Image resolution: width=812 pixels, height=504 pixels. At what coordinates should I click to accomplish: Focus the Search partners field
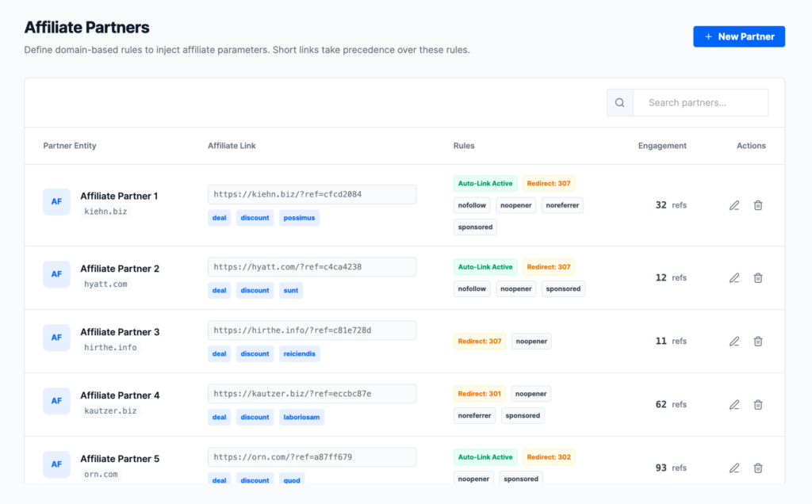[x=701, y=102]
